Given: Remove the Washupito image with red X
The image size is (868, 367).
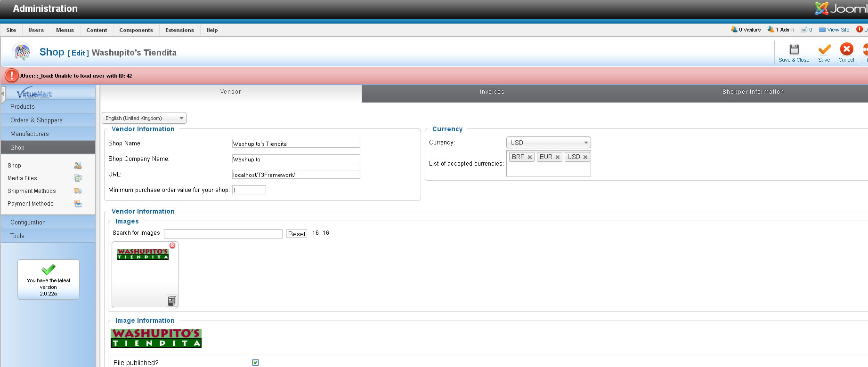Looking at the screenshot, I should coord(172,246).
